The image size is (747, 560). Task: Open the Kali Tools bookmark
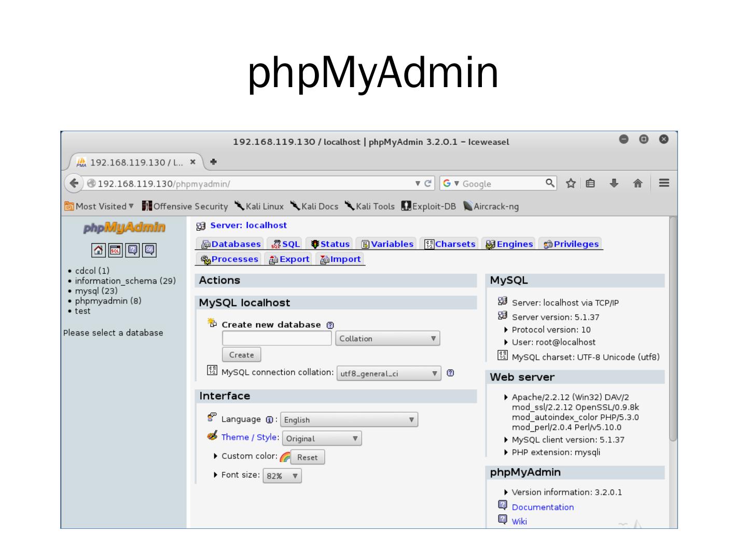369,206
